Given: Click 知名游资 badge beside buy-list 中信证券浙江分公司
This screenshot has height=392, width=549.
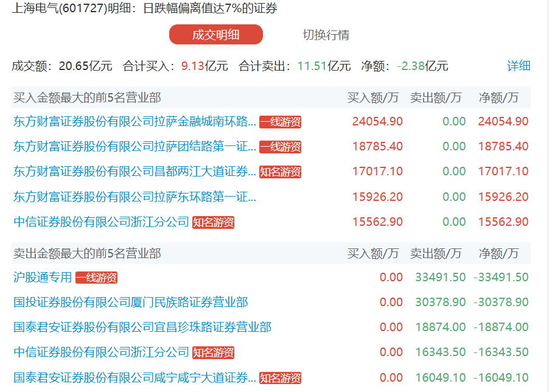Looking at the screenshot, I should click(x=213, y=222).
